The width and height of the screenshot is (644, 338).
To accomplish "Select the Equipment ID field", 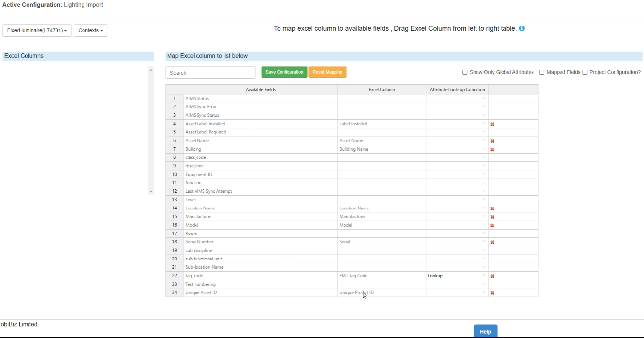I will 261,175.
